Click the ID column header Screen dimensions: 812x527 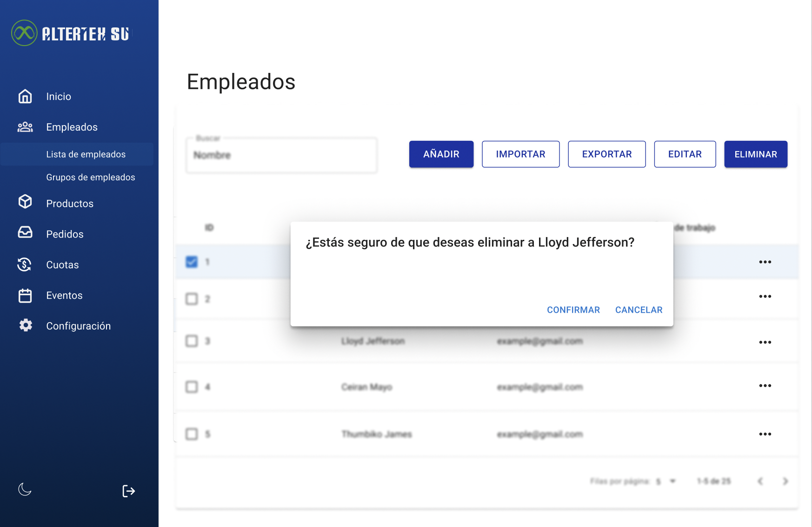click(209, 228)
